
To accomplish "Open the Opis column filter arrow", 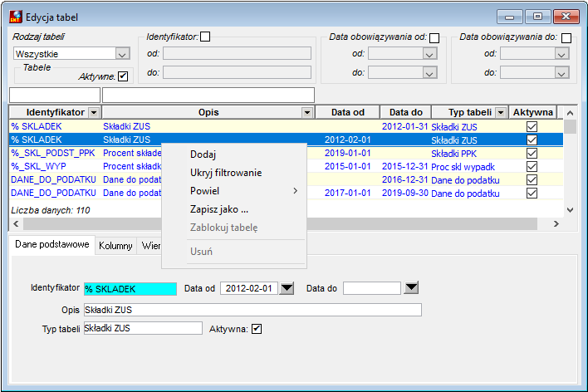I will point(307,113).
